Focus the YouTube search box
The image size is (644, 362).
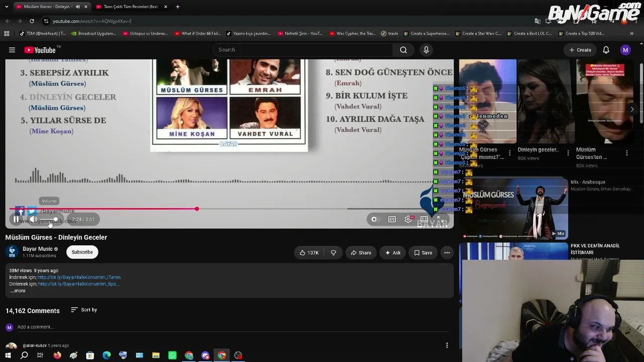303,50
